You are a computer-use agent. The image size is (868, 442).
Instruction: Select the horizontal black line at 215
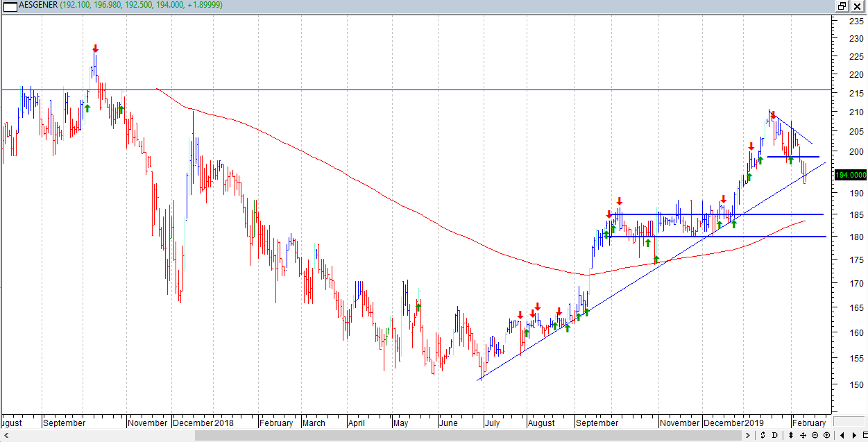(486, 90)
